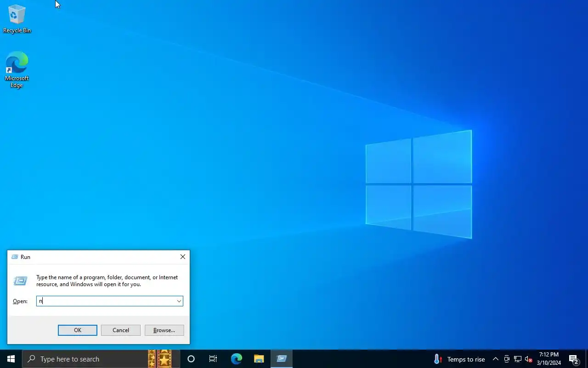The image size is (588, 368).
Task: Select the Microsoft Edge desktop shortcut
Action: click(x=17, y=69)
